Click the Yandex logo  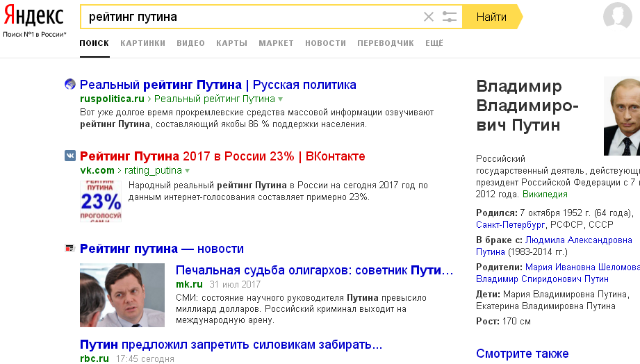coord(33,16)
